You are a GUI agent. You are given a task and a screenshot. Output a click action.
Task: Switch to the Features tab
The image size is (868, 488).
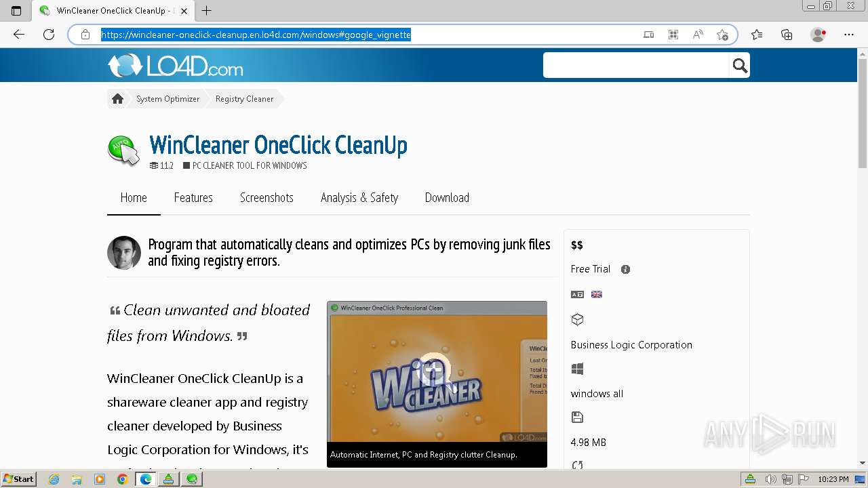[193, 197]
